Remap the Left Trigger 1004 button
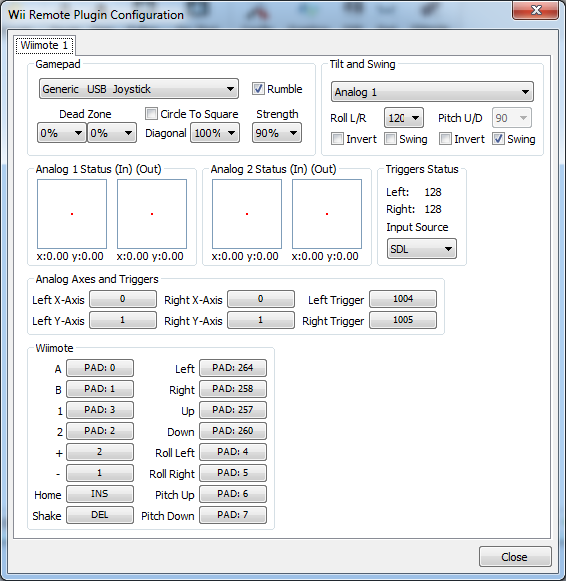Image resolution: width=566 pixels, height=581 pixels. 403,299
